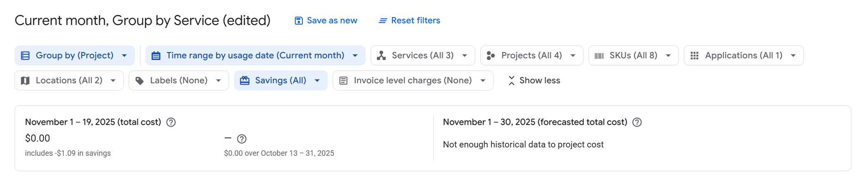Click the Projects dots icon
868x182 pixels.
(491, 55)
